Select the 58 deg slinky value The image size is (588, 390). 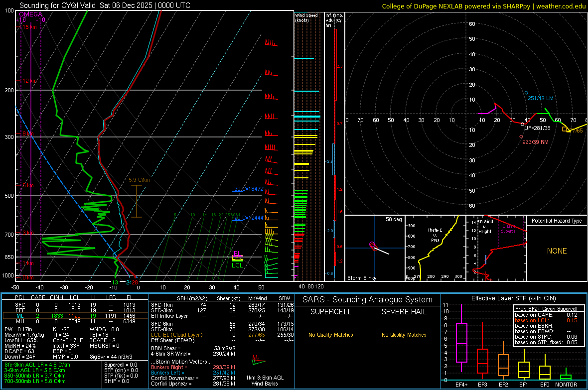[394, 219]
